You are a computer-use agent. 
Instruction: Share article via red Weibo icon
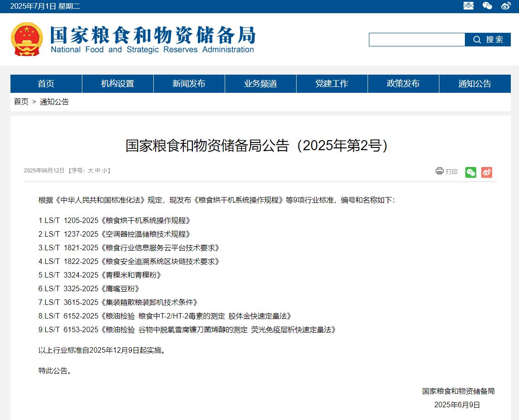click(487, 172)
